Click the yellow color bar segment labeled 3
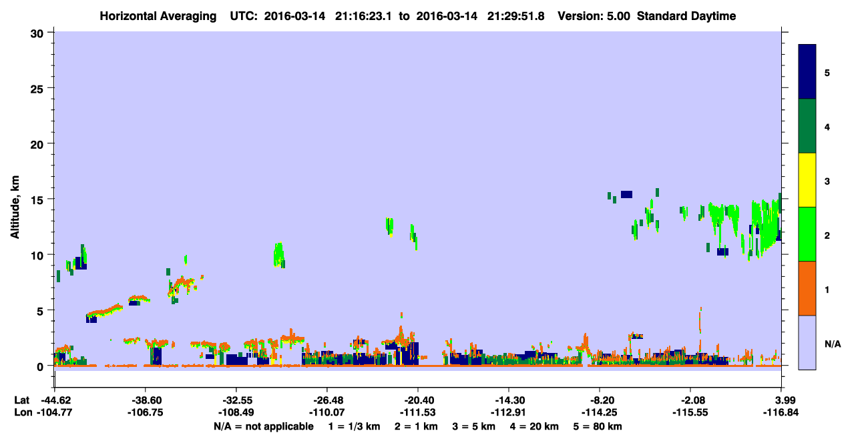The height and width of the screenshot is (445, 868). point(807,180)
